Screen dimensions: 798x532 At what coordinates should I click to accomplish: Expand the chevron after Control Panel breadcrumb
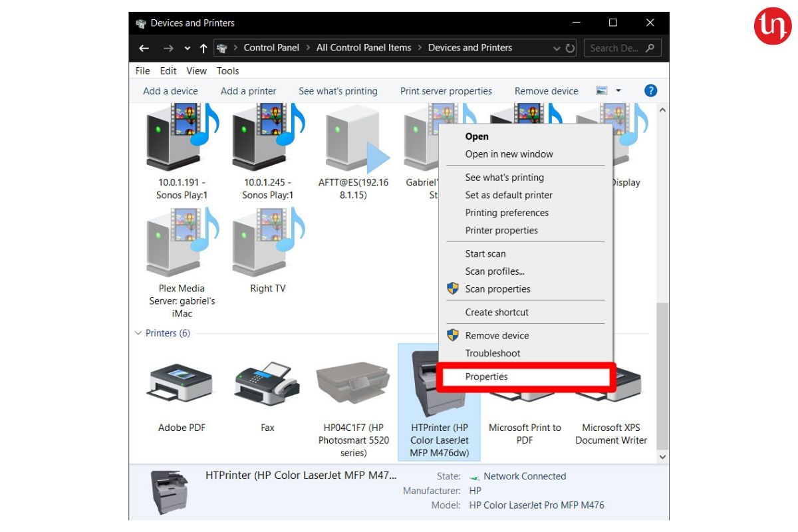308,48
